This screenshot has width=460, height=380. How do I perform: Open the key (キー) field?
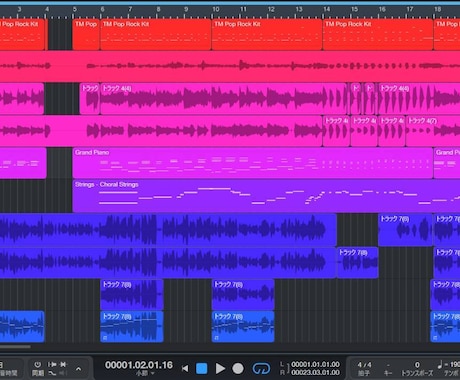tap(388, 369)
